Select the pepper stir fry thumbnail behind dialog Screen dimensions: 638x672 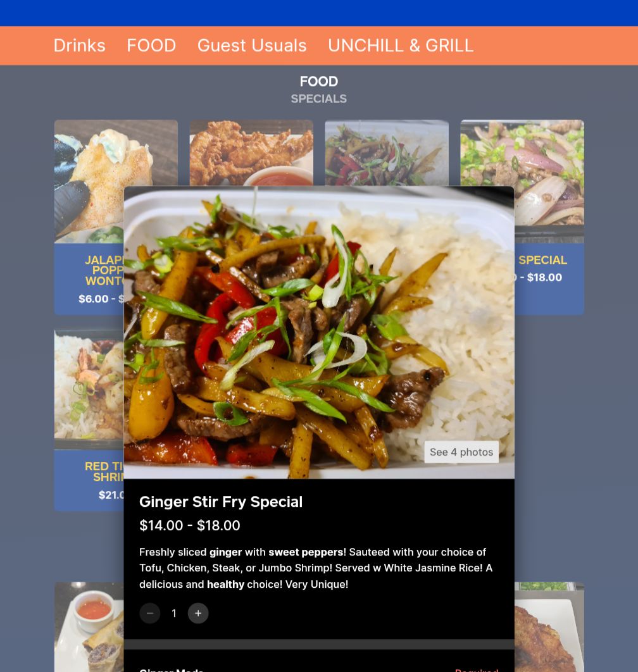pyautogui.click(x=387, y=153)
